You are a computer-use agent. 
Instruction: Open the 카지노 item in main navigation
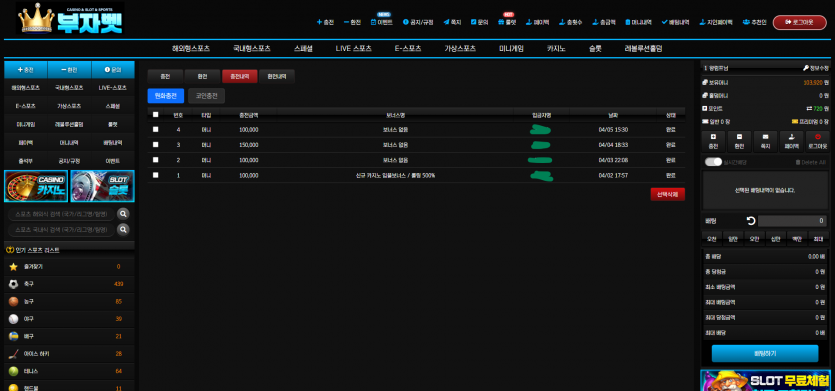[x=556, y=48]
